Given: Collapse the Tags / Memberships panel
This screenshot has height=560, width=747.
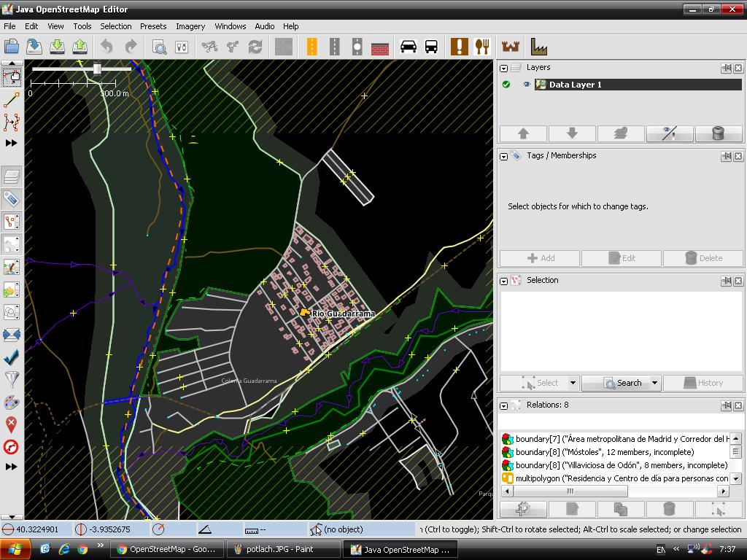Looking at the screenshot, I should pos(503,155).
